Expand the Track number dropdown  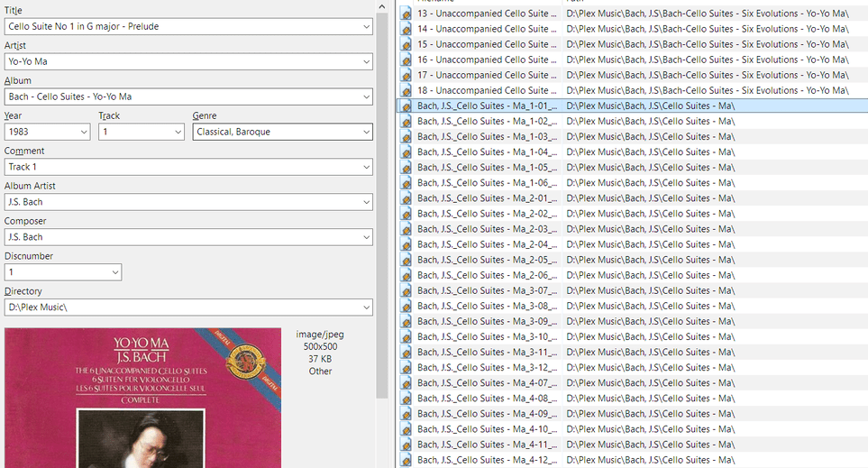click(x=178, y=132)
